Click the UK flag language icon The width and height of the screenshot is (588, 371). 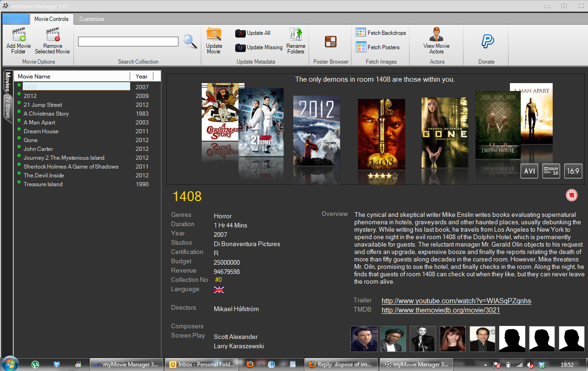click(219, 290)
